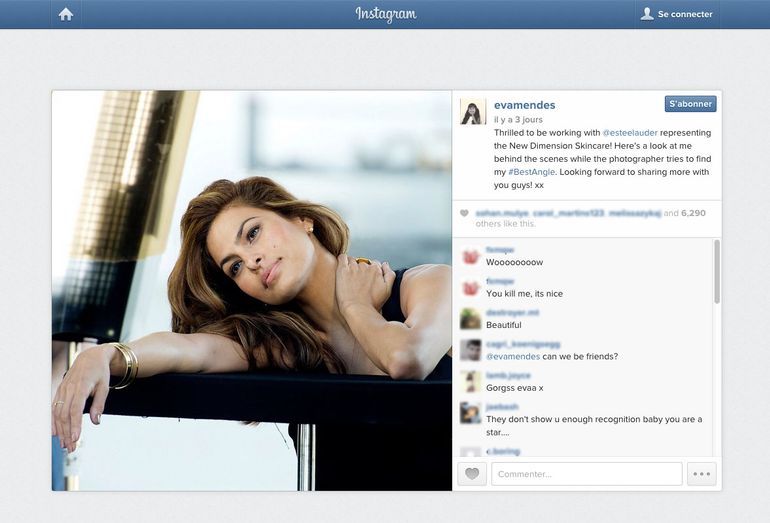Viewport: 770px width, 523px height.
Task: Open the post author's profile avatar
Action: coord(472,112)
